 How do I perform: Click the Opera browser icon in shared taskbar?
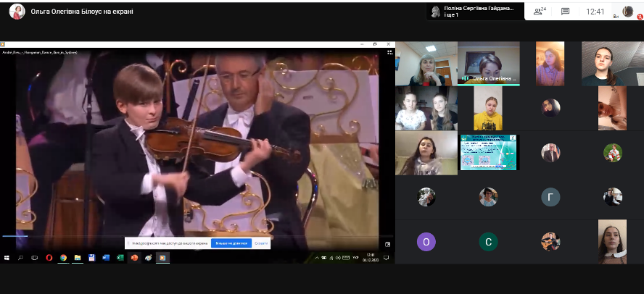point(49,257)
